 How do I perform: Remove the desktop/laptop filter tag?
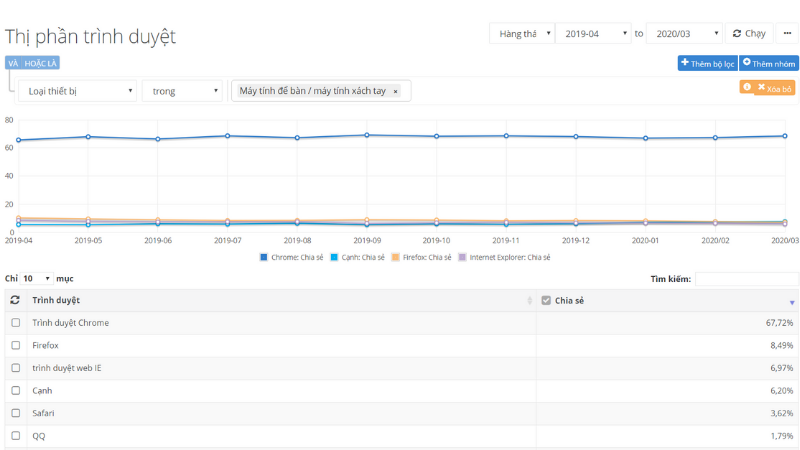395,91
